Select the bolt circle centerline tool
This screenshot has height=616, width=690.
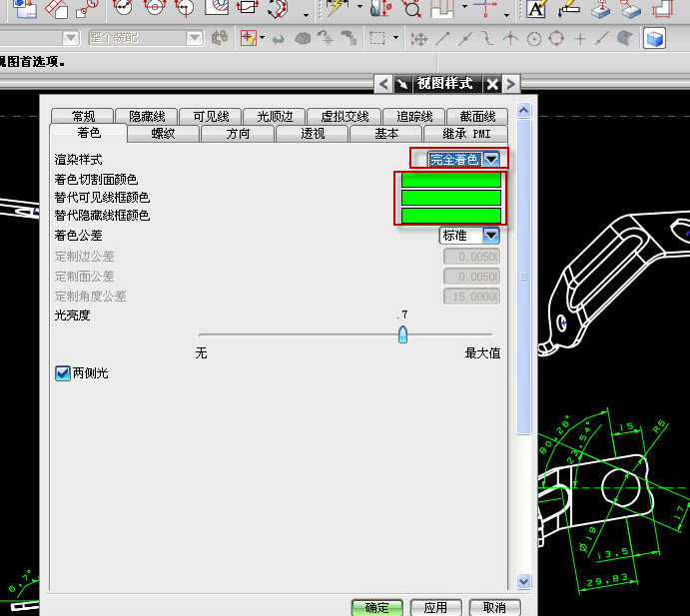pos(154,7)
